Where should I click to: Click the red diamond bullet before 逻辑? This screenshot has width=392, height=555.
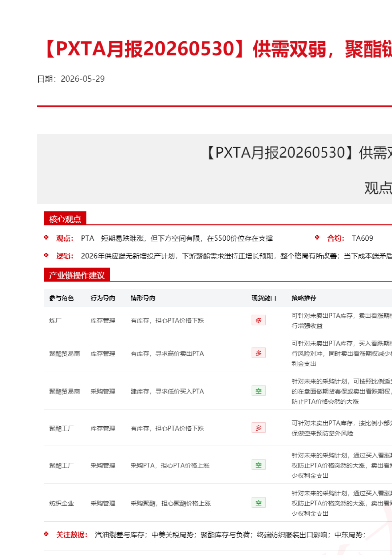[x=46, y=255]
